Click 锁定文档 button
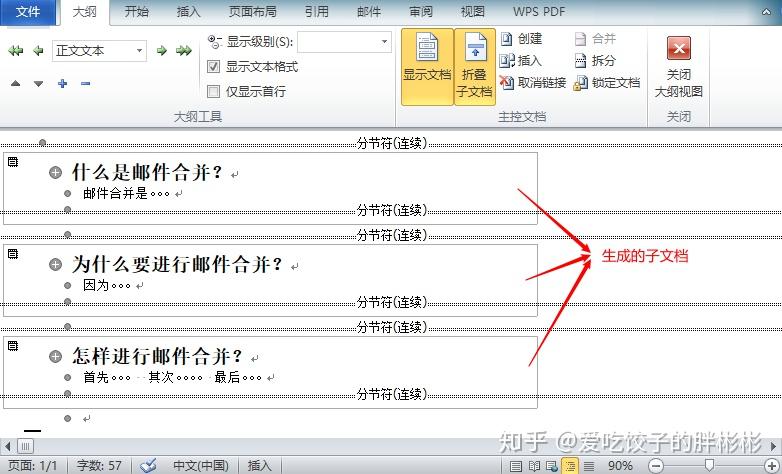The height and width of the screenshot is (474, 782). 606,82
